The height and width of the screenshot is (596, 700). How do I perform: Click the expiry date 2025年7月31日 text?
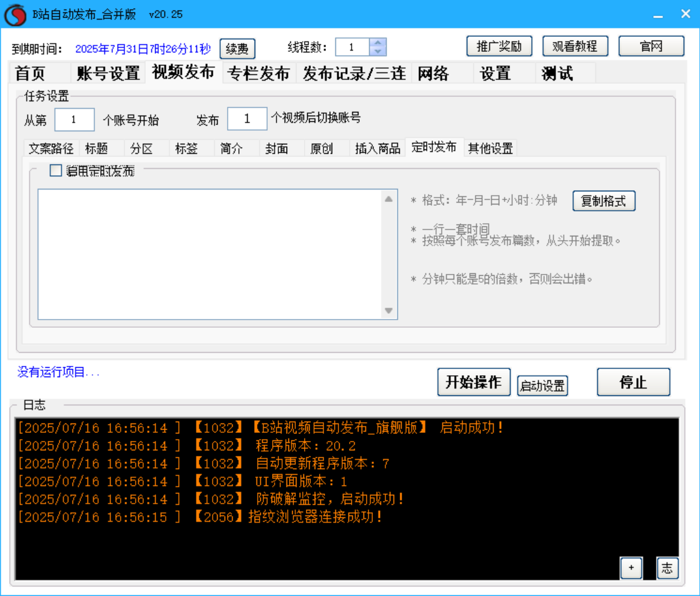click(143, 49)
